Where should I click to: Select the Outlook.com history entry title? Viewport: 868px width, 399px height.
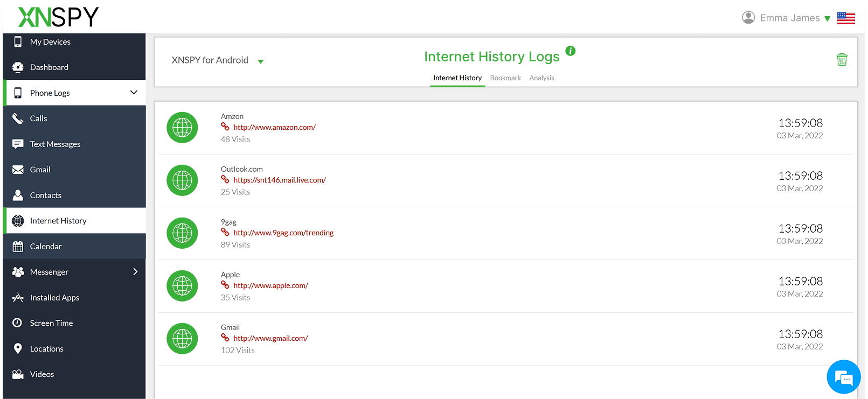(241, 169)
